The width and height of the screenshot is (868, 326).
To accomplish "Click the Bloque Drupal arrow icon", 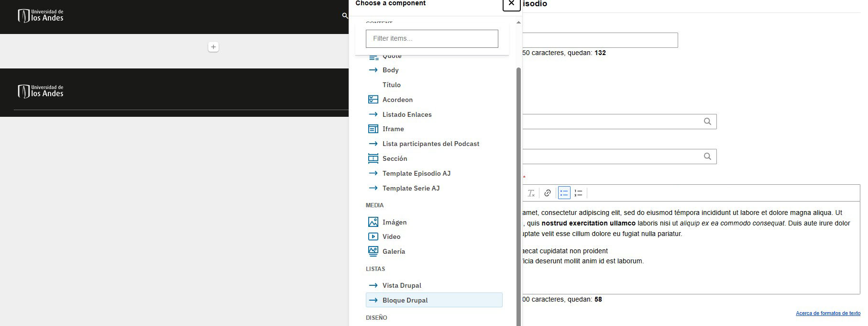I will pyautogui.click(x=374, y=300).
